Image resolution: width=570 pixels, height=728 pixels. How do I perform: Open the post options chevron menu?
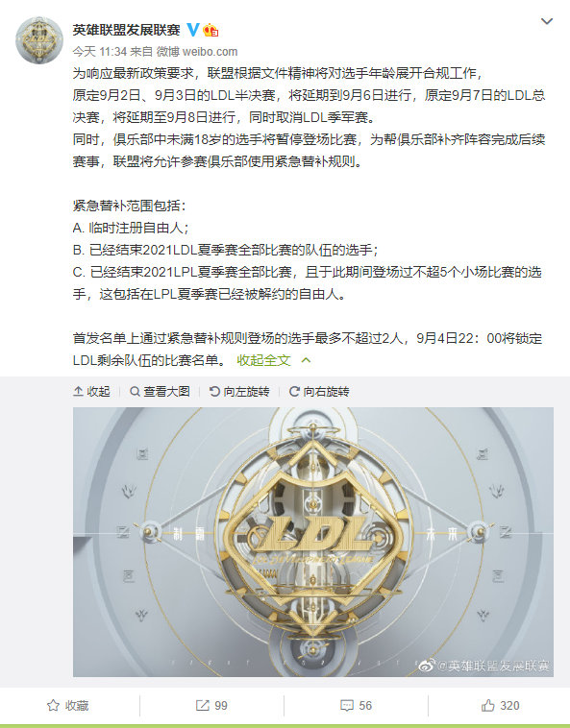[x=547, y=21]
